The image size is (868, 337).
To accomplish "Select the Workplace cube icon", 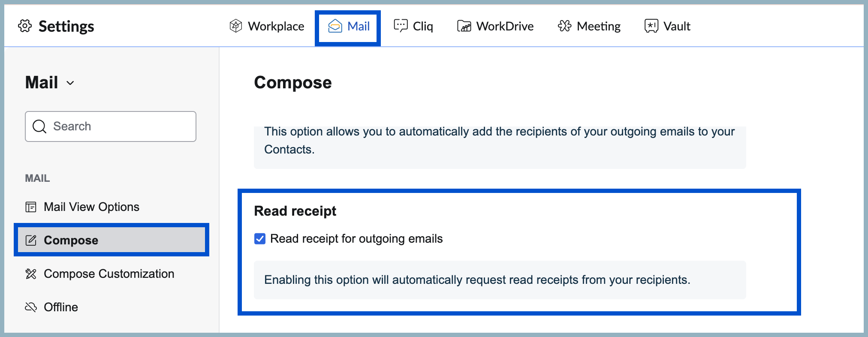I will tap(235, 26).
